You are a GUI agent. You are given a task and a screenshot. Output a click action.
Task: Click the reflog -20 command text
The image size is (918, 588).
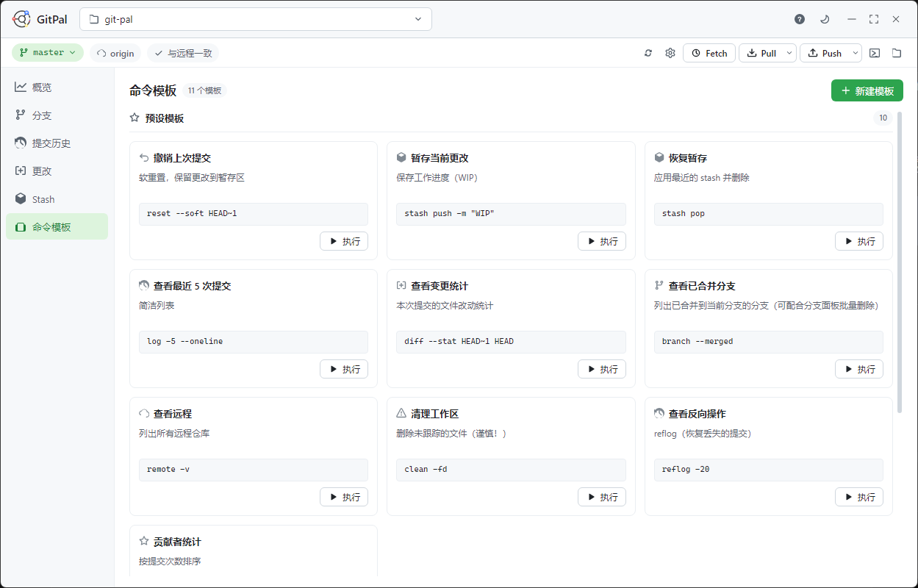click(x=686, y=470)
